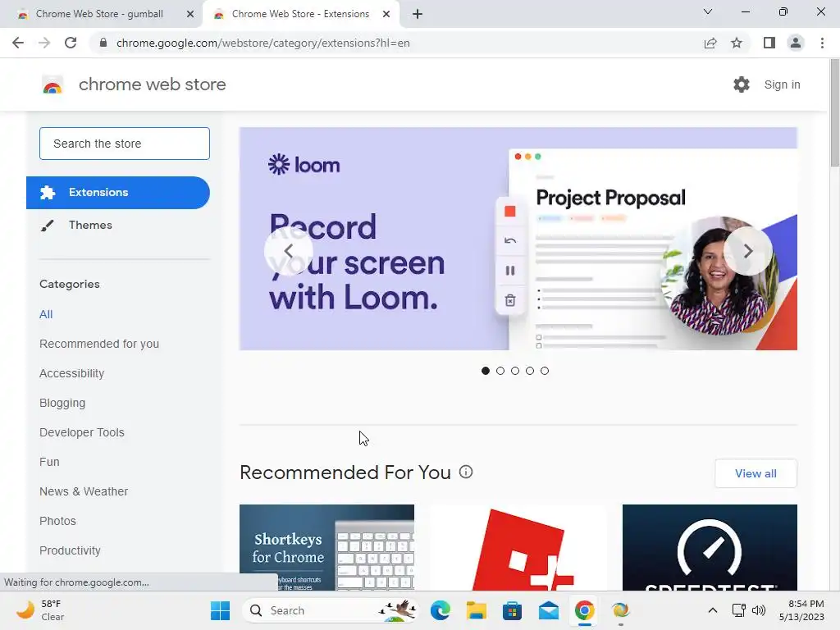Image resolution: width=840 pixels, height=630 pixels.
Task: Open a new browser tab
Action: pyautogui.click(x=418, y=14)
